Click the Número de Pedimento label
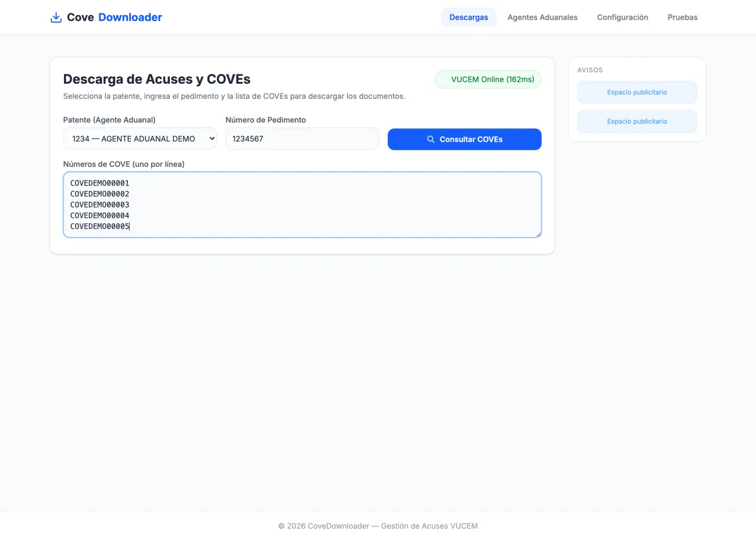This screenshot has width=756, height=540. tap(266, 120)
